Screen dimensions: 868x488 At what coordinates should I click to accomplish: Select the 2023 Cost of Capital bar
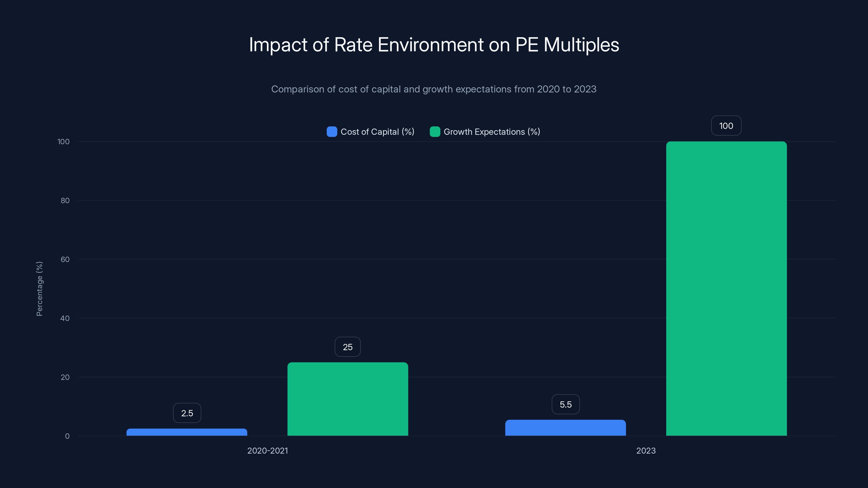click(x=565, y=428)
